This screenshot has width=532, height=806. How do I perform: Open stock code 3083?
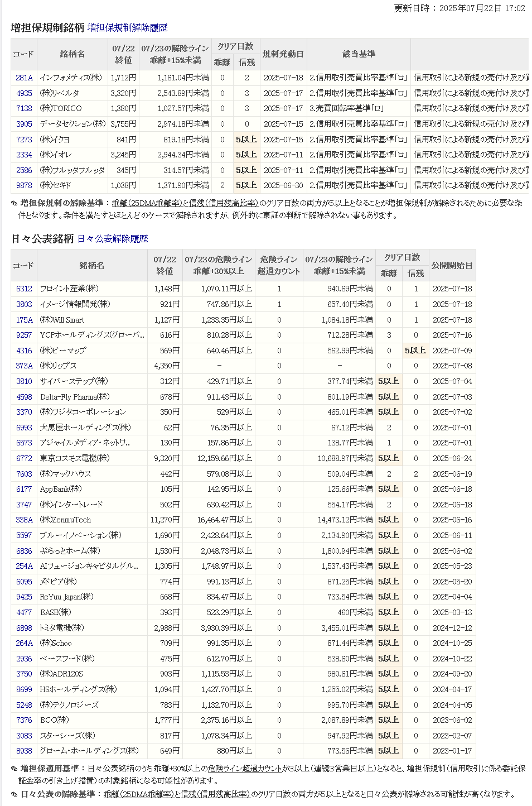24,736
